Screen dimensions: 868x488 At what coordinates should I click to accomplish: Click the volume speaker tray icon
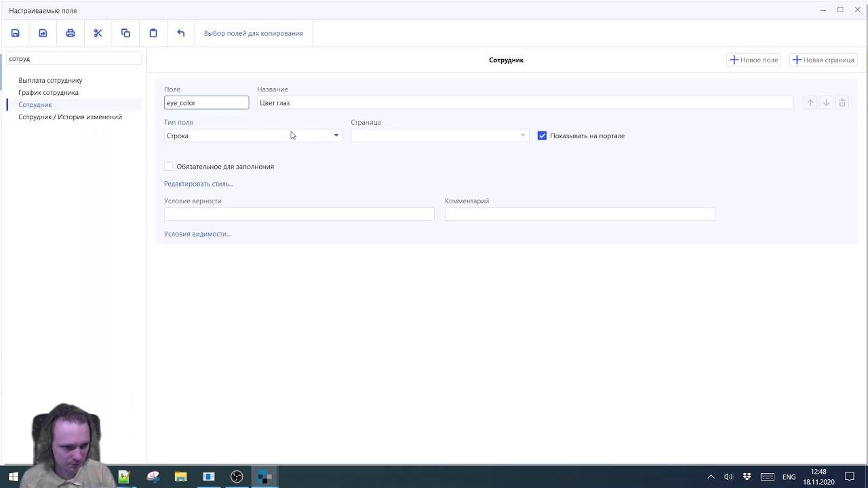pyautogui.click(x=728, y=476)
